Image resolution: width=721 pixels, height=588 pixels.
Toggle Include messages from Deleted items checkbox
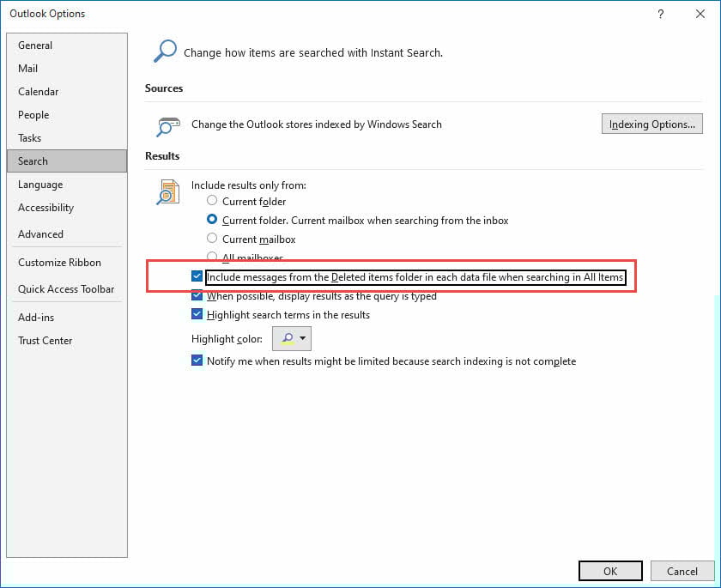pyautogui.click(x=197, y=276)
